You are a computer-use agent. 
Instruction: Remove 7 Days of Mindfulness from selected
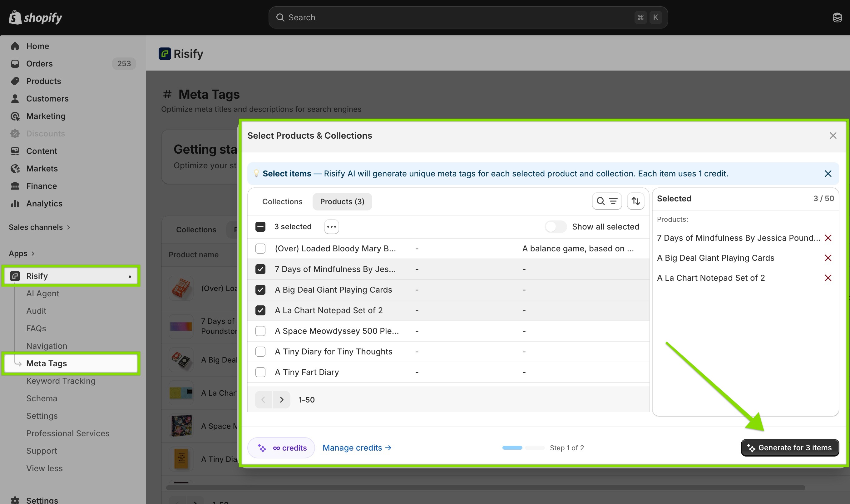(828, 238)
